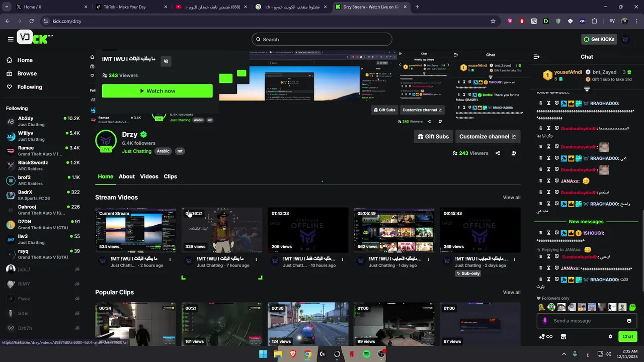Open Windows Start menu

263,354
